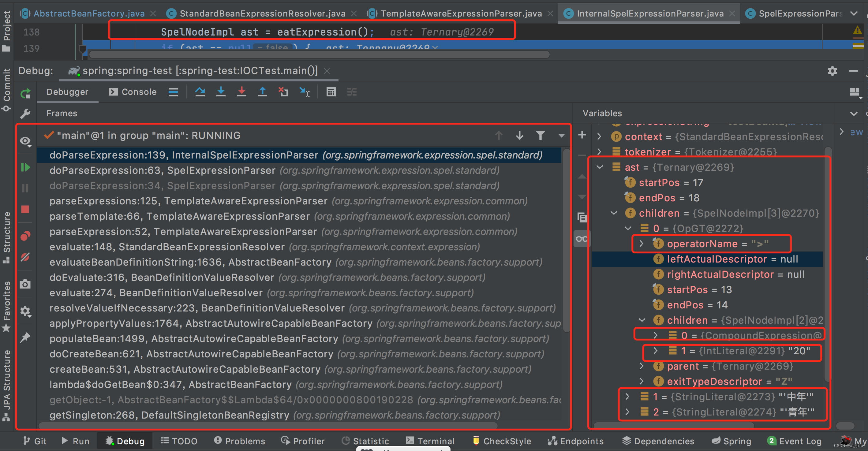Restore layout using the panel layout icon

pyautogui.click(x=855, y=92)
